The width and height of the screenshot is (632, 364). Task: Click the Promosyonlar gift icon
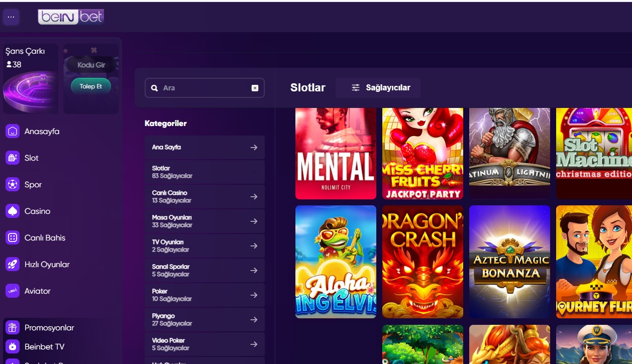point(13,328)
